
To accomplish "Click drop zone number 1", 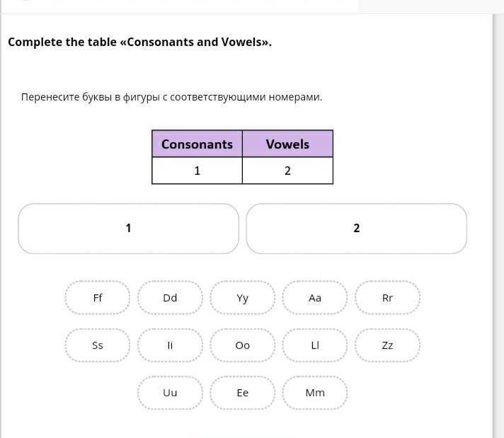I will pyautogui.click(x=128, y=229).
